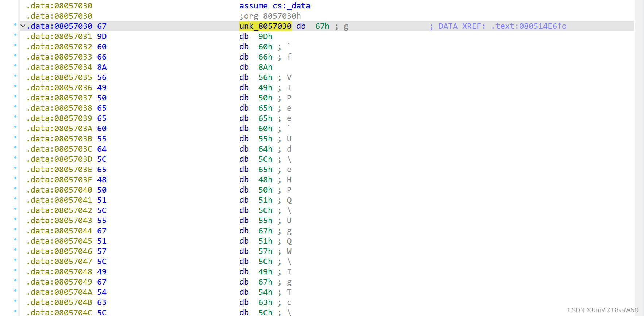Click the 67h value at 08057044

click(x=265, y=231)
